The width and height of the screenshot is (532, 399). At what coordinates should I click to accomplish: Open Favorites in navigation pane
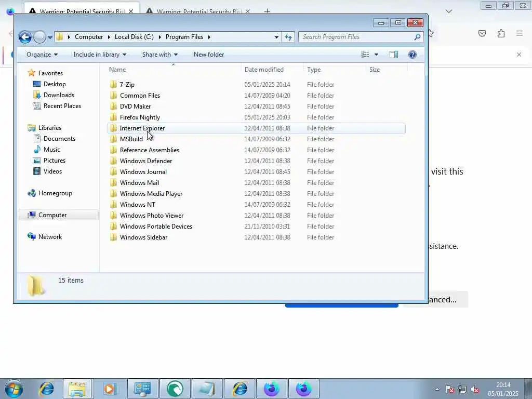pos(50,73)
